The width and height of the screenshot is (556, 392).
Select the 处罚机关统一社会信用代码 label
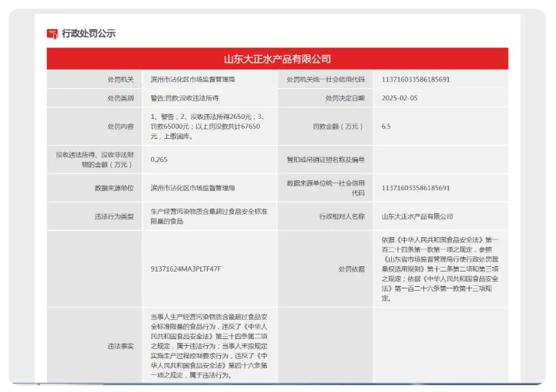point(325,80)
